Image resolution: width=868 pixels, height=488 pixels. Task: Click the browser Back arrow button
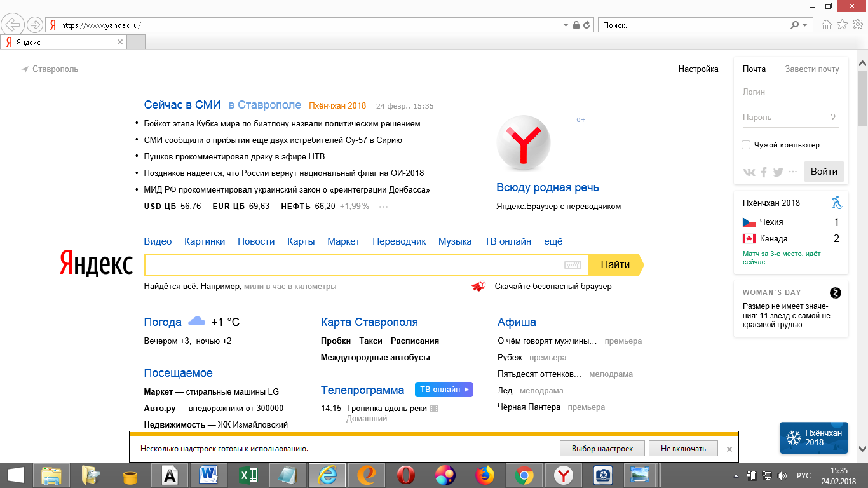13,25
